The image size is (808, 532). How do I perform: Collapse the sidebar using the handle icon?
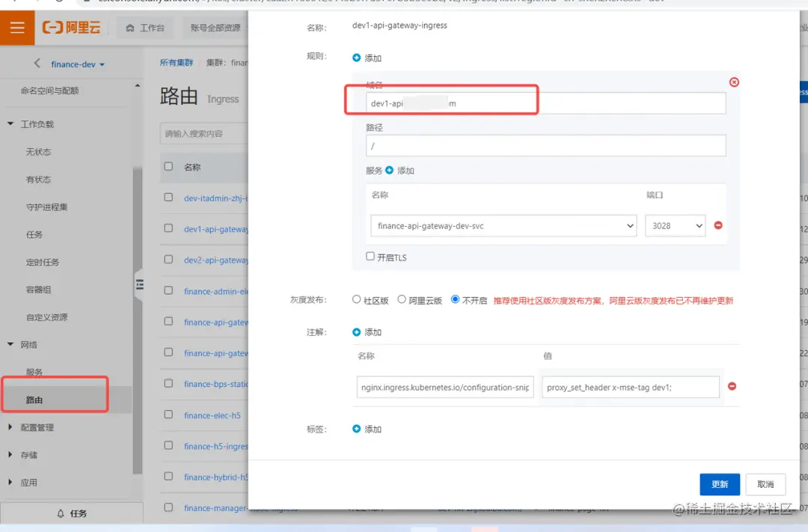pos(140,284)
